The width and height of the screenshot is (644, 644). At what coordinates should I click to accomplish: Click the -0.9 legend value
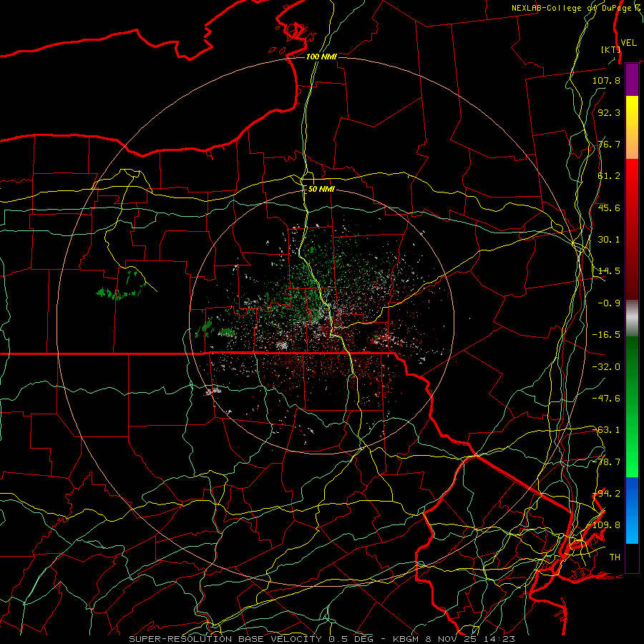pyautogui.click(x=609, y=303)
